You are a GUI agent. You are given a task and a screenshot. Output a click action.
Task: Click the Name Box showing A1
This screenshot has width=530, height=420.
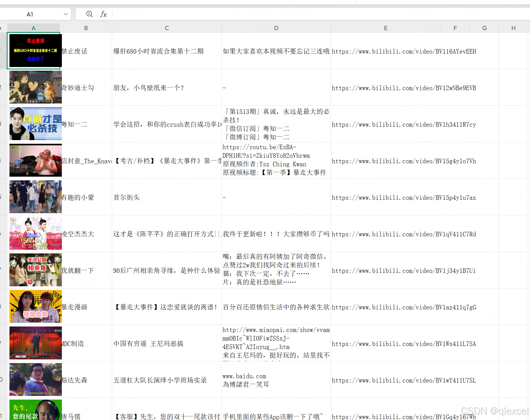pyautogui.click(x=30, y=14)
